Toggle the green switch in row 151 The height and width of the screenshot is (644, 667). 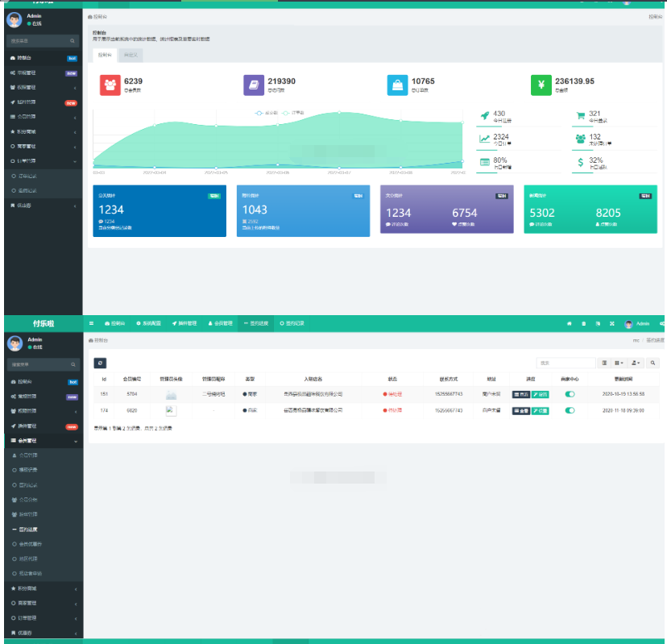570,394
